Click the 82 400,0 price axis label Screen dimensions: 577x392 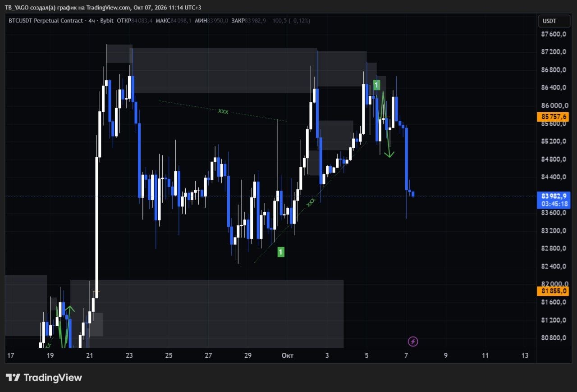pos(554,266)
